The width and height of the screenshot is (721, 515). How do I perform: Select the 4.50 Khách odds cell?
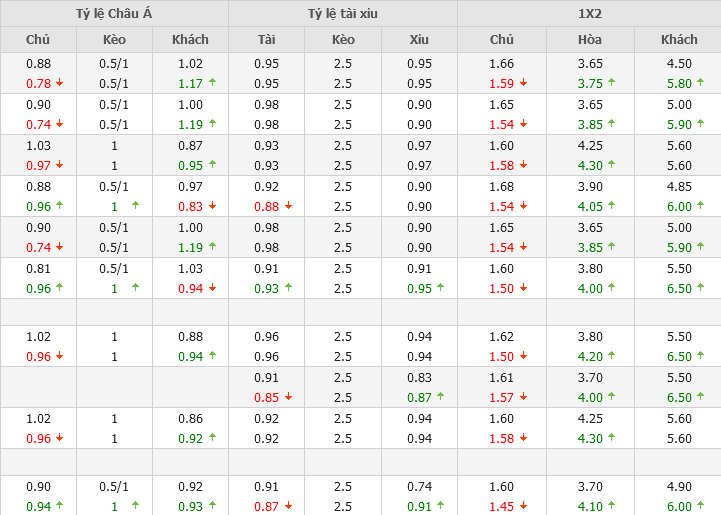679,63
